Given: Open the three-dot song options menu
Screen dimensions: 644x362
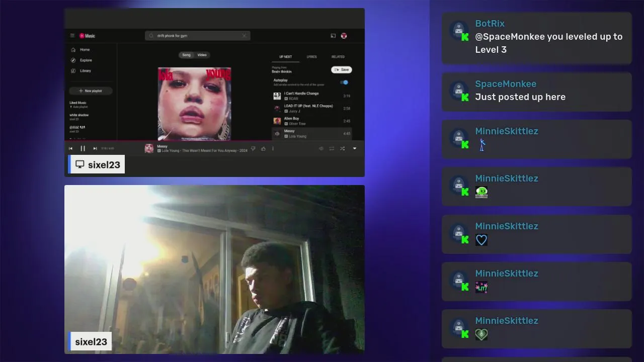Looking at the screenshot, I should [273, 149].
